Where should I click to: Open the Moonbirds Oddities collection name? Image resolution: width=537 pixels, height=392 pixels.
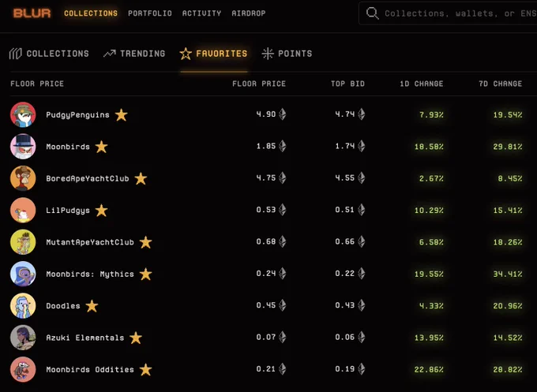pyautogui.click(x=90, y=369)
